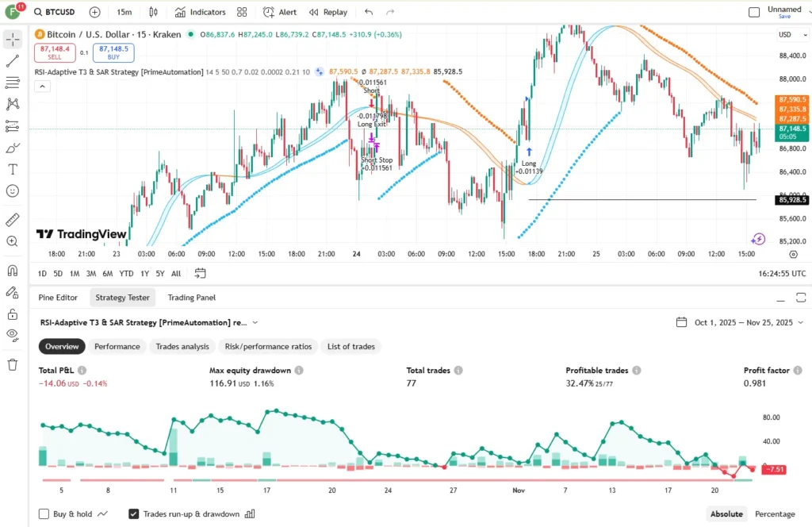Click the trash Remove objects icon

point(13,364)
